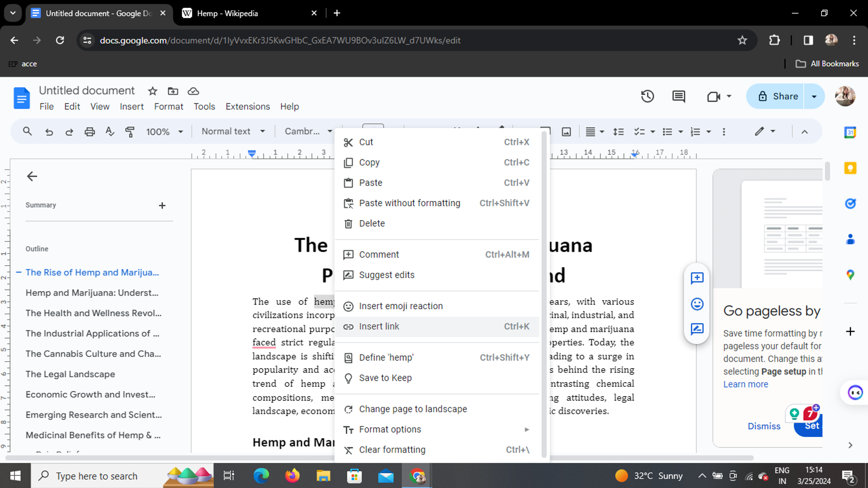Open Share options dropdown arrow

[x=814, y=96]
